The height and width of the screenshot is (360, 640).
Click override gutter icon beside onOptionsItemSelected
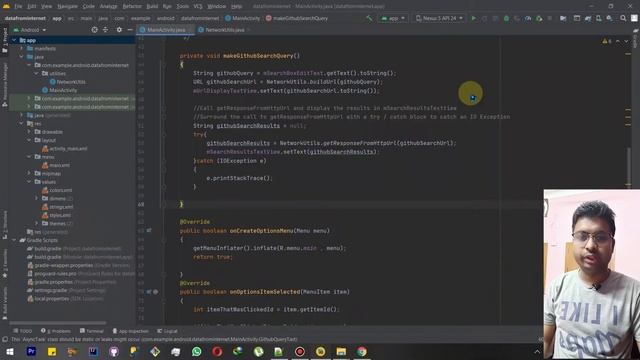tap(149, 292)
